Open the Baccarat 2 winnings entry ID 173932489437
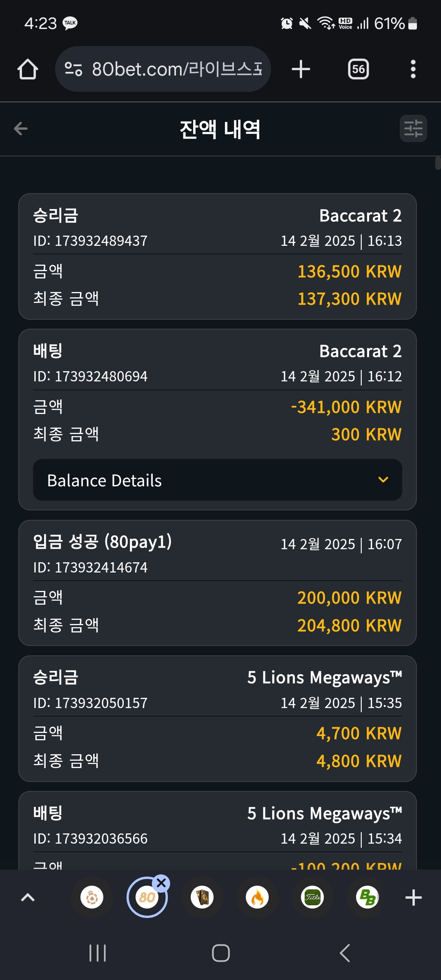441x980 pixels. point(218,256)
